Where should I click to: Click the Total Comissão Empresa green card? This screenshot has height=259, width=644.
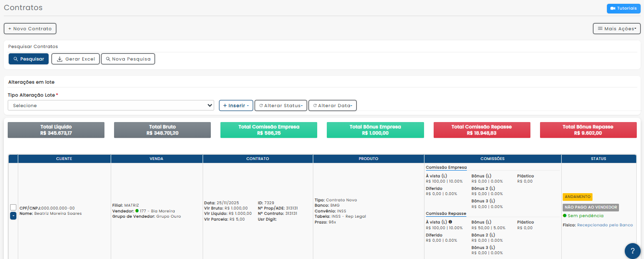(269, 130)
